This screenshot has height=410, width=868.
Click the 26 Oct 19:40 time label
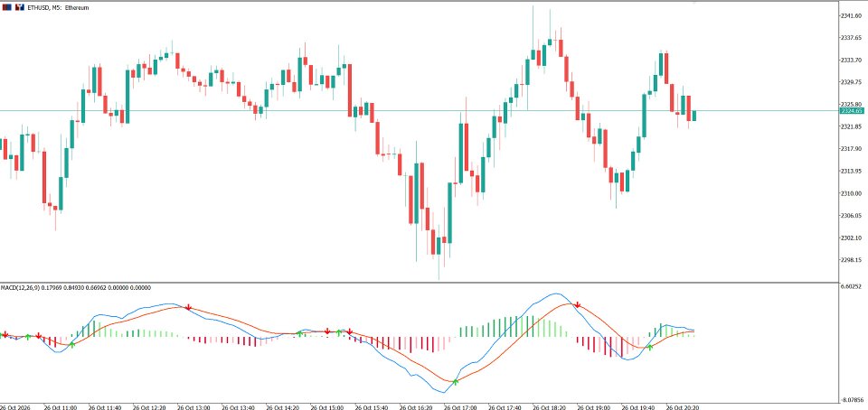[x=637, y=407]
